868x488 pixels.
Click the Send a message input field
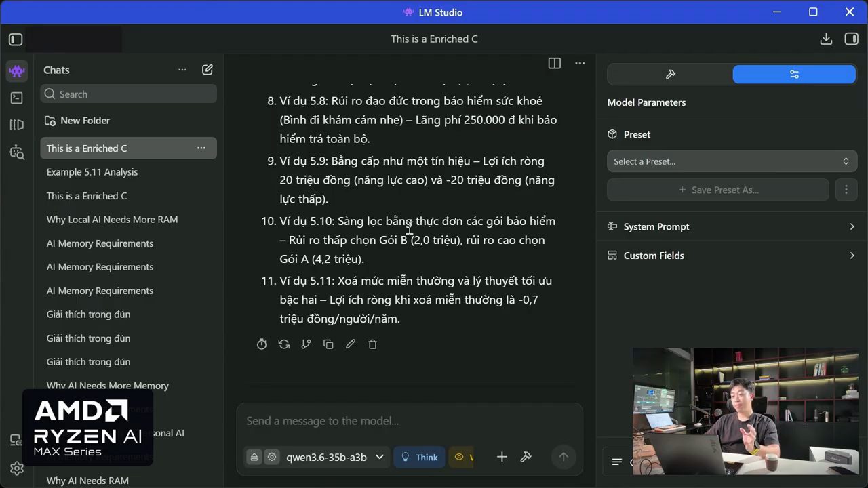click(x=409, y=421)
